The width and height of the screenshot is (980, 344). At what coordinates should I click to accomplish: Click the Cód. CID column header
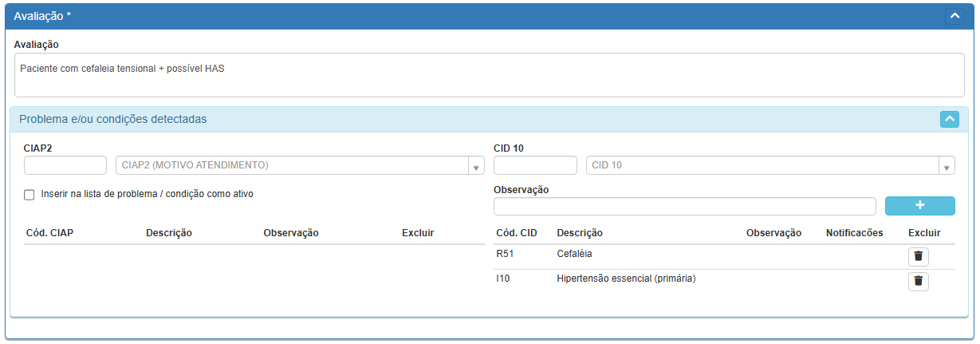point(516,233)
